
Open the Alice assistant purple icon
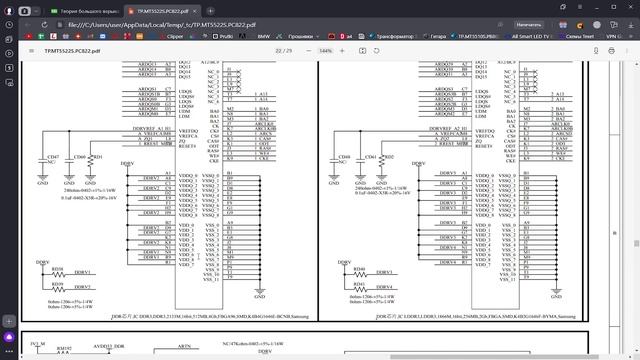[9, 337]
